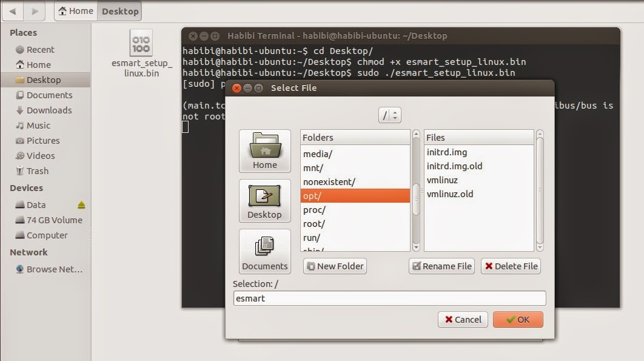Click Folders list scroll up arrow

tap(416, 134)
